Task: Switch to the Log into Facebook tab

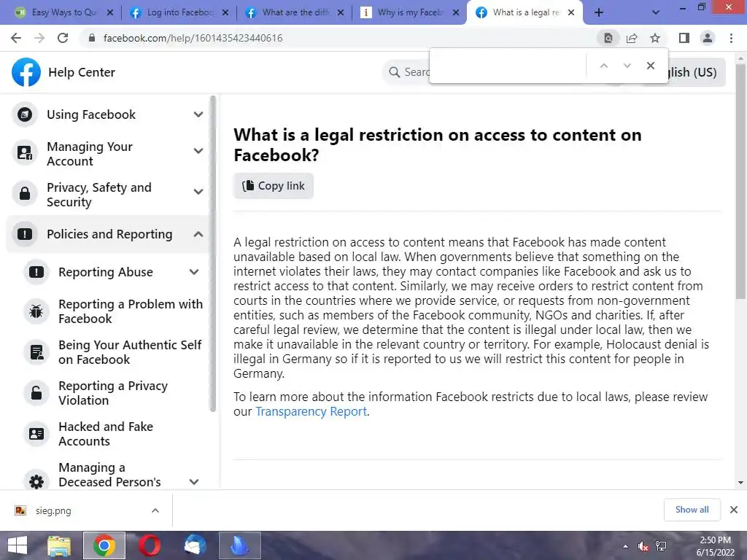Action: (x=179, y=12)
